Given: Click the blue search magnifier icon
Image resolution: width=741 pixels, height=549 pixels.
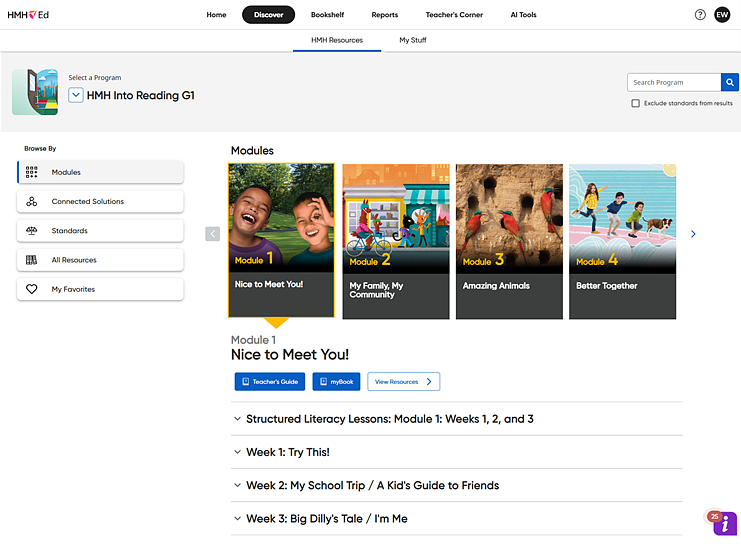Looking at the screenshot, I should pos(730,82).
